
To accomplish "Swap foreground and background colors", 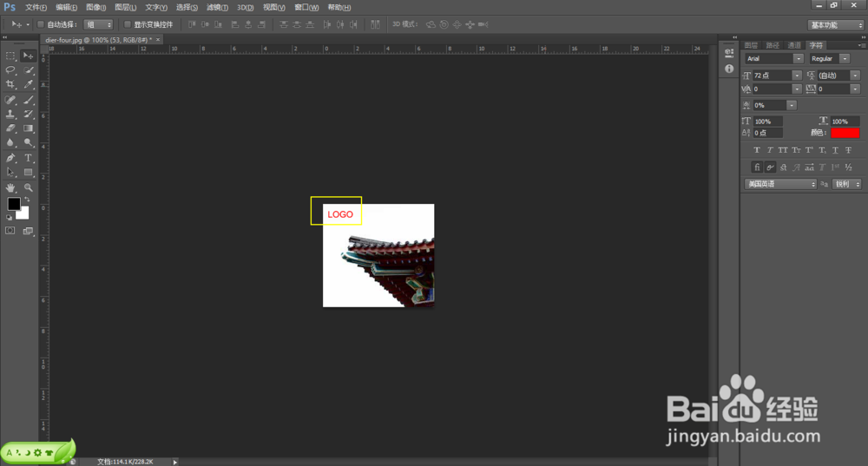I will [27, 200].
